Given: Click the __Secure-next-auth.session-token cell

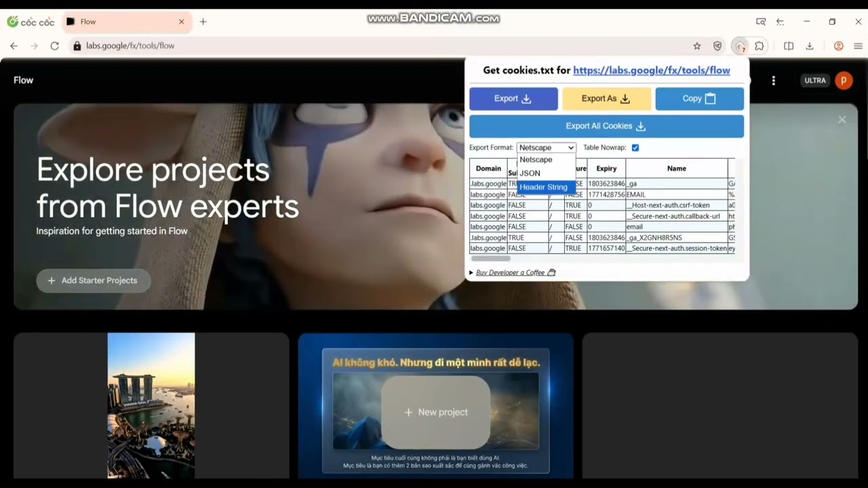Looking at the screenshot, I should tap(676, 249).
